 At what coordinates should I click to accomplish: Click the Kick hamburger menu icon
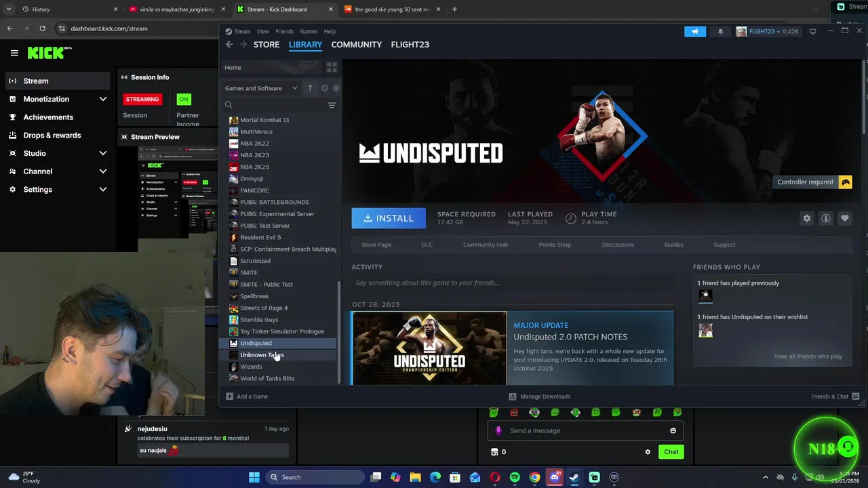(x=14, y=53)
